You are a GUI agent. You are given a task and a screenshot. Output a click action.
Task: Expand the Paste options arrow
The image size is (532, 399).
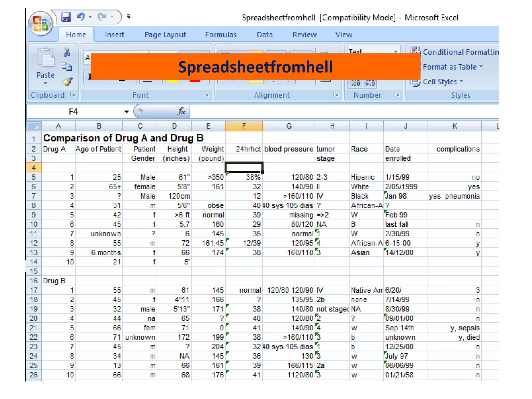tap(45, 83)
